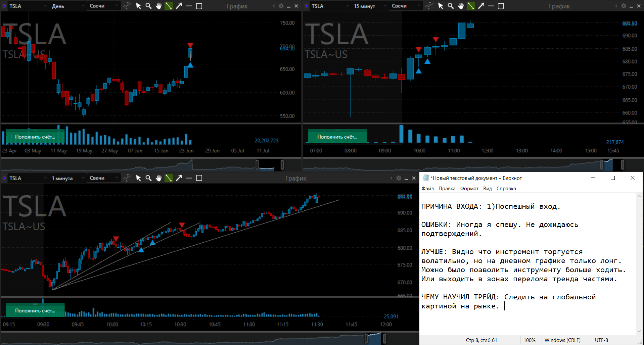This screenshot has width=644, height=345.
Task: Collapse arrow left of 1-minute chart gear
Action: tap(391, 178)
